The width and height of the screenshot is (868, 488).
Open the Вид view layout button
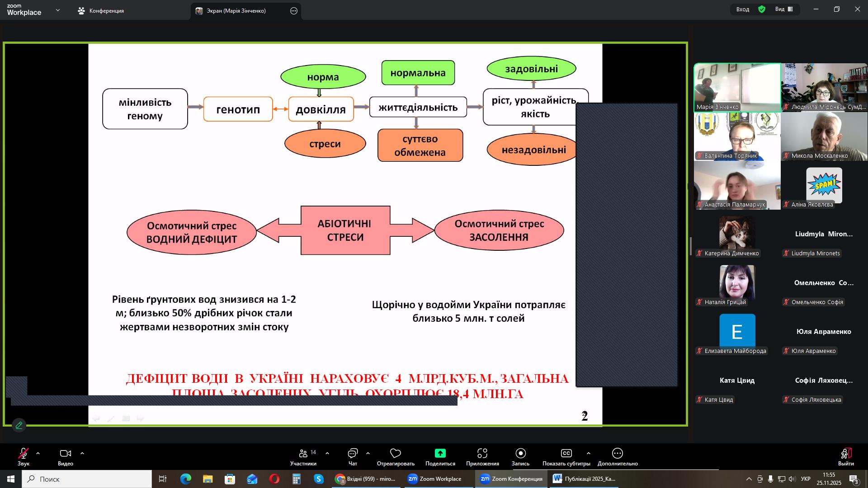pyautogui.click(x=784, y=9)
